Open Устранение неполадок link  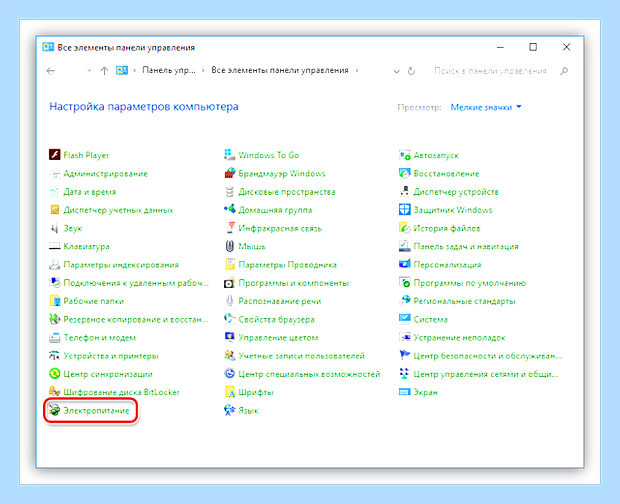coord(459,337)
